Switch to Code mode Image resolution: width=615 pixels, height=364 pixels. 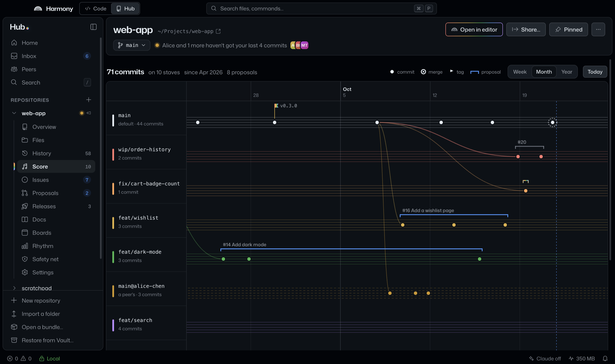[96, 8]
